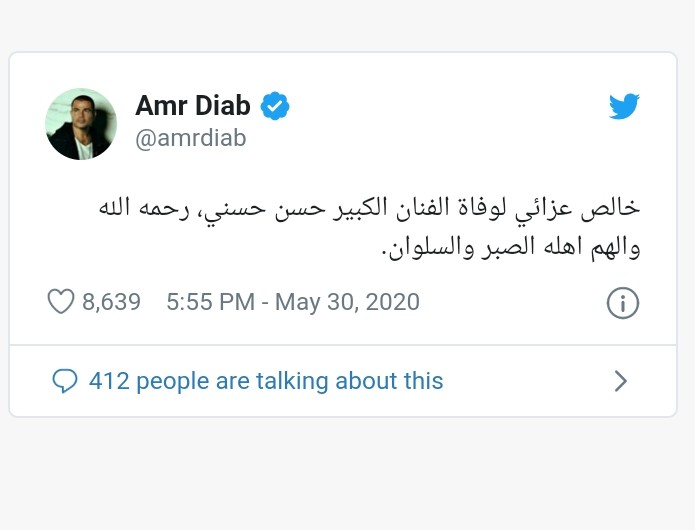Click the first line of Arabic tweet text
The image size is (695, 530).
[369, 208]
